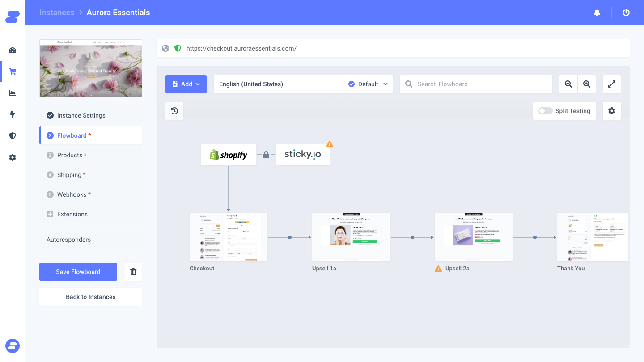The height and width of the screenshot is (362, 644).
Task: Open the Checkout page thumbnail
Action: (229, 237)
